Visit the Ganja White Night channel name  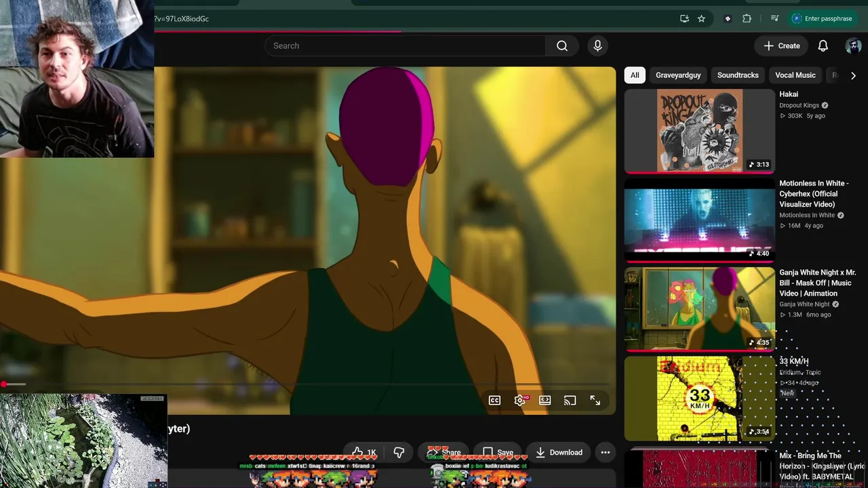tap(804, 304)
